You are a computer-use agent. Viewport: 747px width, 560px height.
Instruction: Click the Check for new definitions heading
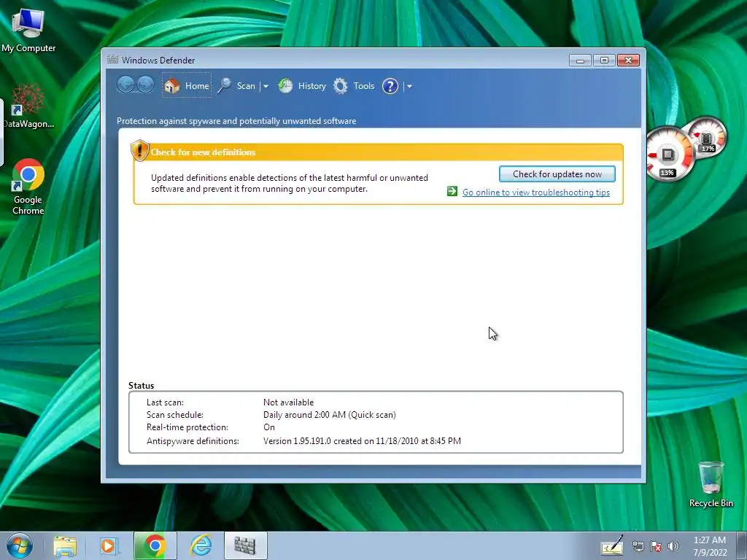pyautogui.click(x=203, y=152)
